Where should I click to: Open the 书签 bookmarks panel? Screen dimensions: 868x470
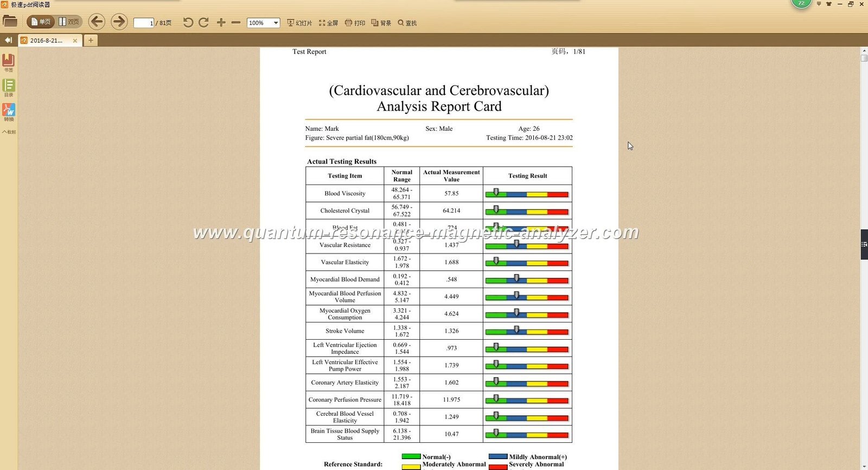(x=9, y=62)
